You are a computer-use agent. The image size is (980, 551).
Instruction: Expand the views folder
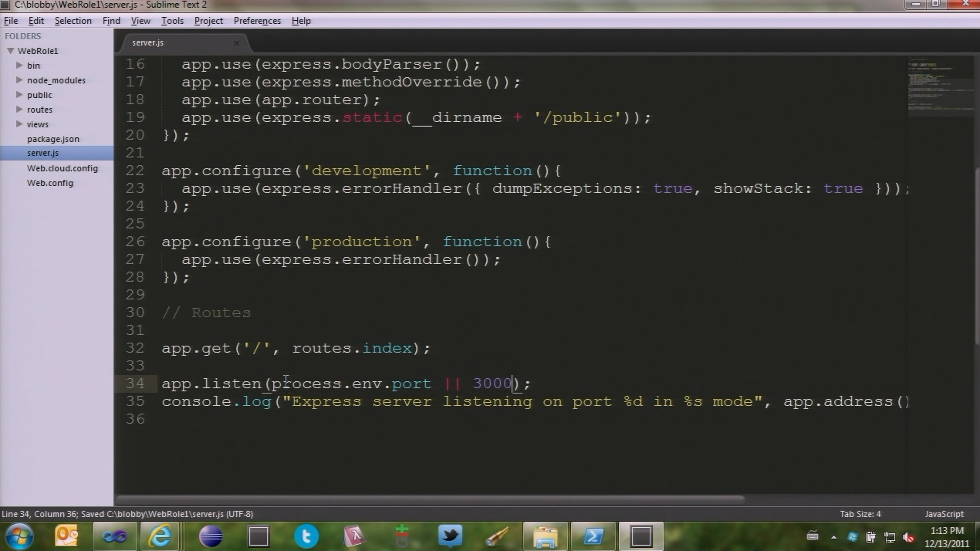pos(20,124)
